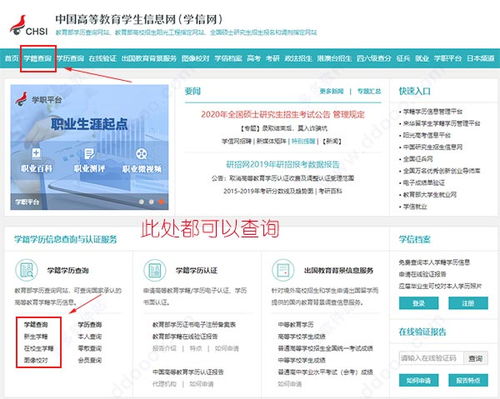Screen dimensions: 500x399
Task: Click the 报告特点 teal button
Action: [x=468, y=380]
